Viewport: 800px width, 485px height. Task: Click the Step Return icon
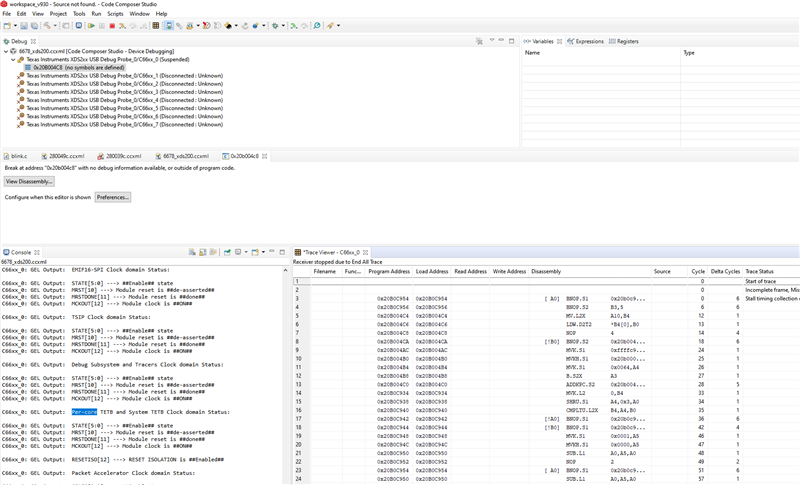click(144, 25)
